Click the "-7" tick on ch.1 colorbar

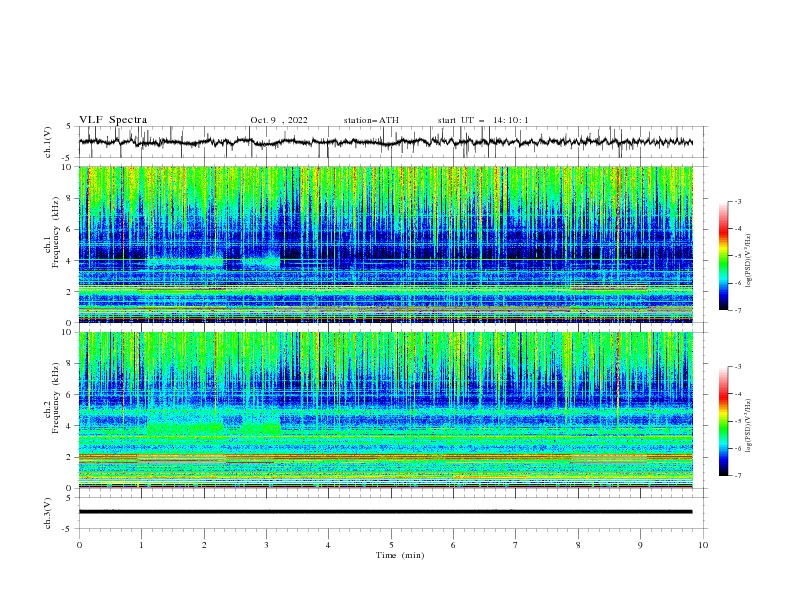pyautogui.click(x=738, y=310)
